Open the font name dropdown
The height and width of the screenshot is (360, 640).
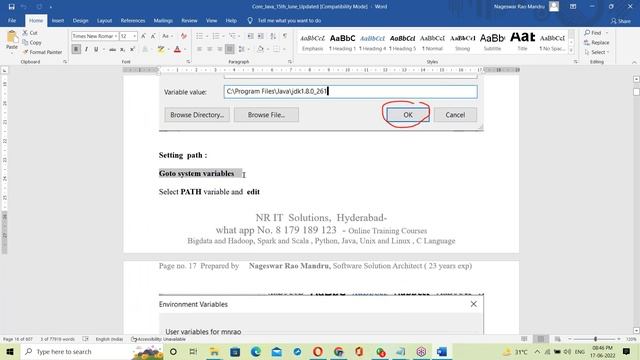[116, 36]
